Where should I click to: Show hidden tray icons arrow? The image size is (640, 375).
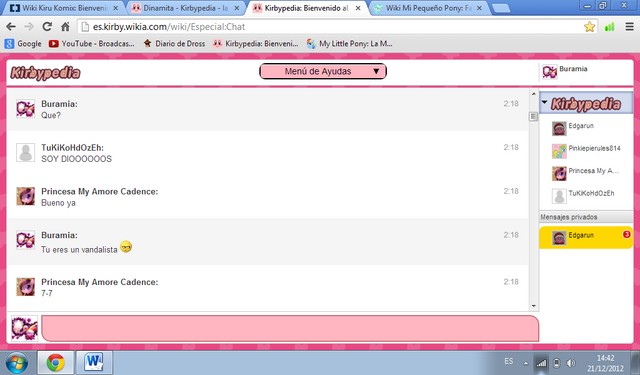tap(526, 363)
